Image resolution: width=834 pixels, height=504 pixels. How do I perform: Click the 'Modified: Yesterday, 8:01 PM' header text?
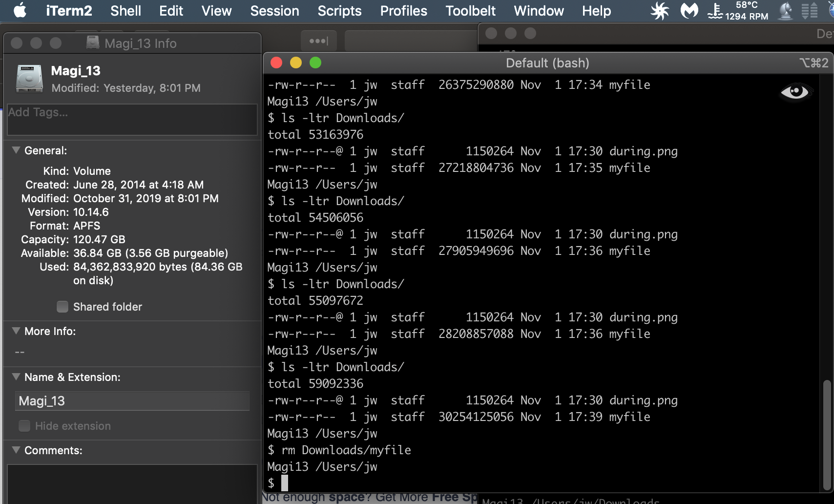[126, 88]
